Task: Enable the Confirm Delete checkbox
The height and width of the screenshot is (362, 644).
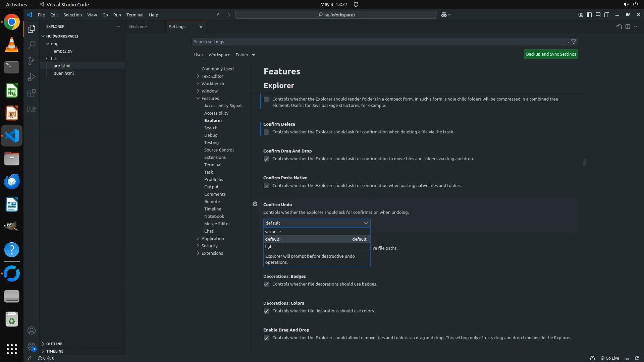Action: point(266,132)
